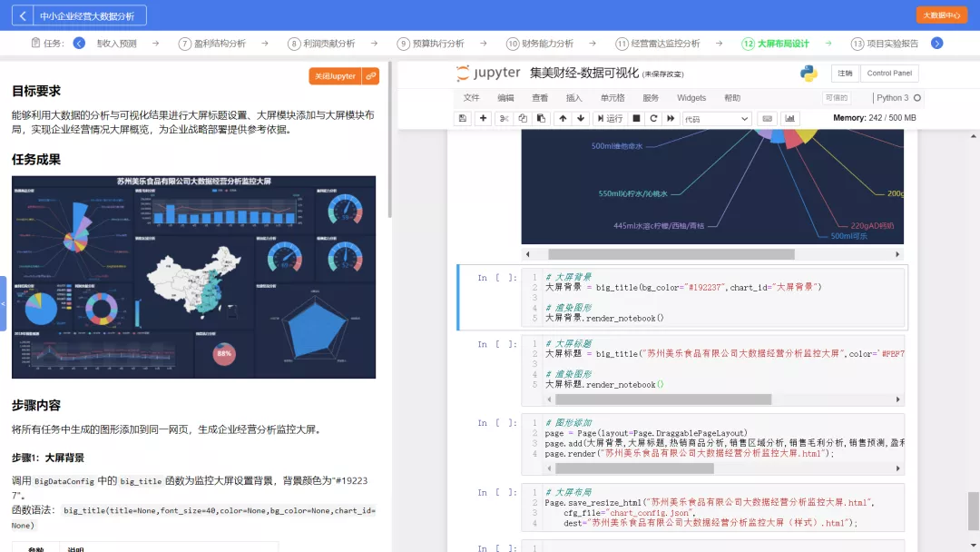Switch to step 9 预算执行分析
The width and height of the screenshot is (980, 552).
pos(431,44)
